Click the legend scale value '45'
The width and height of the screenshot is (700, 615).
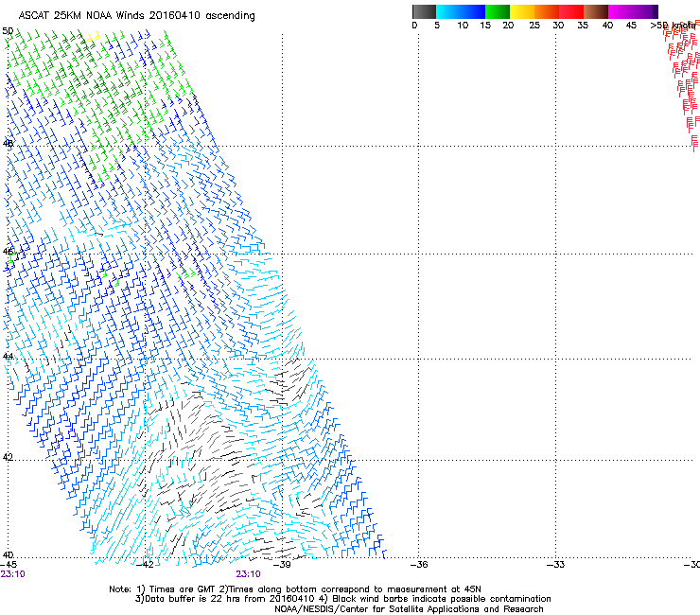pyautogui.click(x=631, y=26)
